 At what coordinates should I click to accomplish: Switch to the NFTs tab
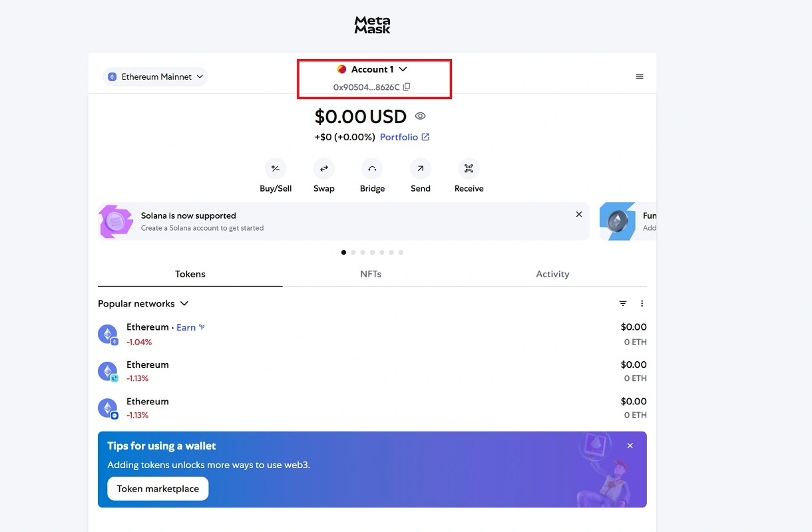click(x=371, y=274)
